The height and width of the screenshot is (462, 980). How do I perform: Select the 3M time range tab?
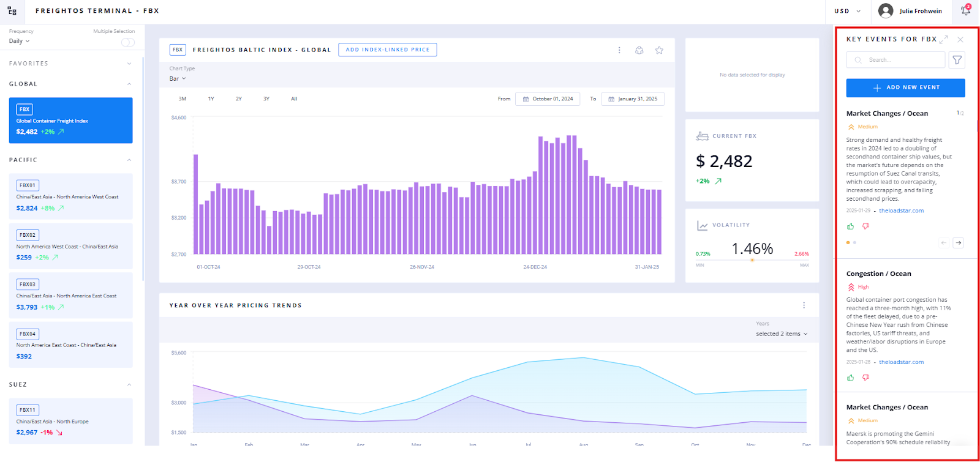pyautogui.click(x=183, y=99)
